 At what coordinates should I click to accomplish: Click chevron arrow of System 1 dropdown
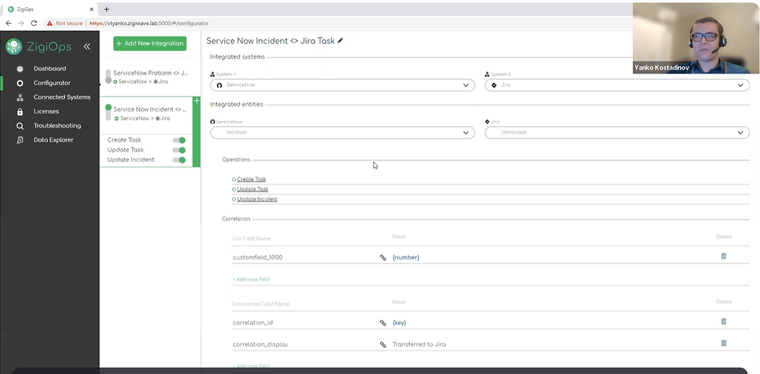(x=466, y=85)
